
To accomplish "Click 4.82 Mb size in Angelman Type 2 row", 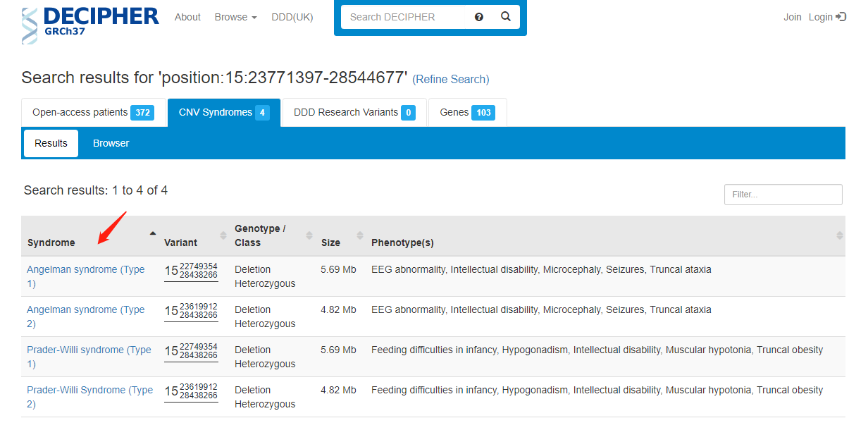I will point(338,309).
